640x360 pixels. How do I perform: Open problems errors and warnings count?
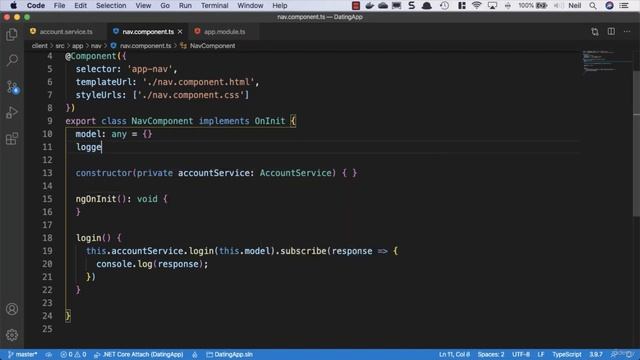click(x=73, y=354)
